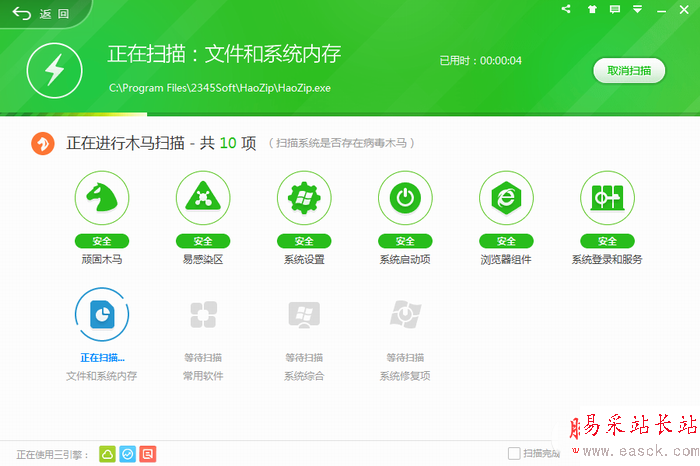Click the 安全 badge above 系统登录和服务
Viewport: 700px width, 466px height.
point(608,241)
